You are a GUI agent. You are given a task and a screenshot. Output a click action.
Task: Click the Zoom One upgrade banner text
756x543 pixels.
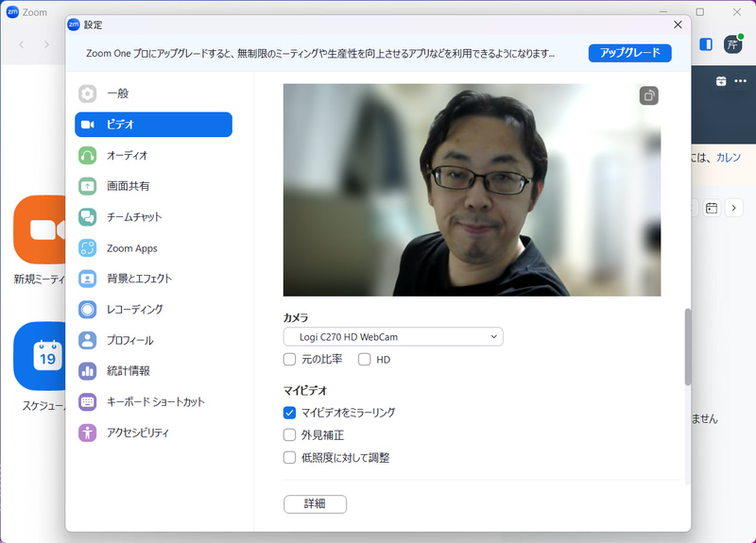pos(320,53)
